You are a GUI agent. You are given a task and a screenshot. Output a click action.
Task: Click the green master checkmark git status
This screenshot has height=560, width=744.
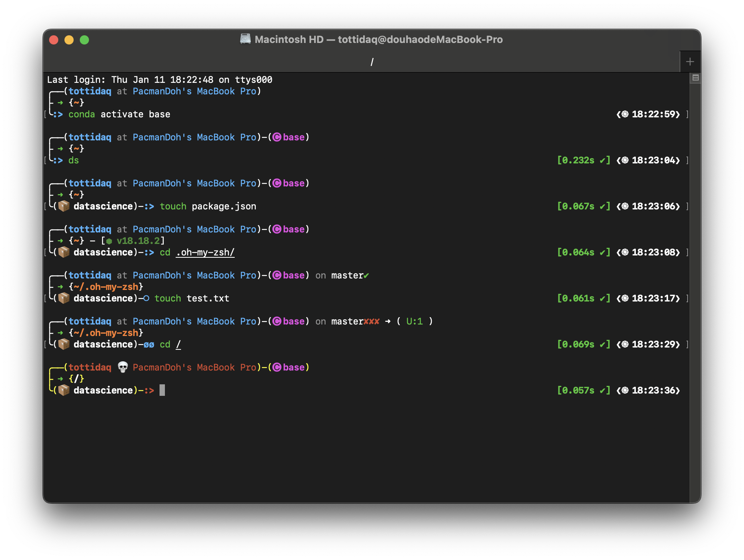367,275
